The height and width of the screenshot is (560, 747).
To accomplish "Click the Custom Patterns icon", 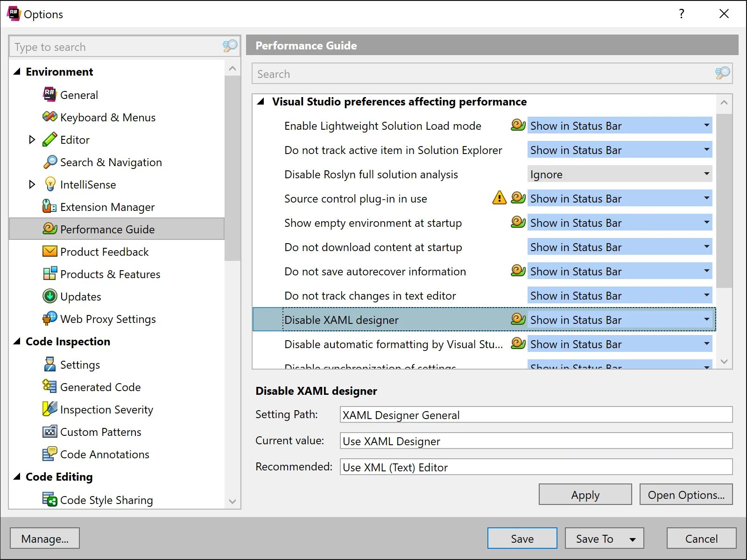I will (x=49, y=431).
